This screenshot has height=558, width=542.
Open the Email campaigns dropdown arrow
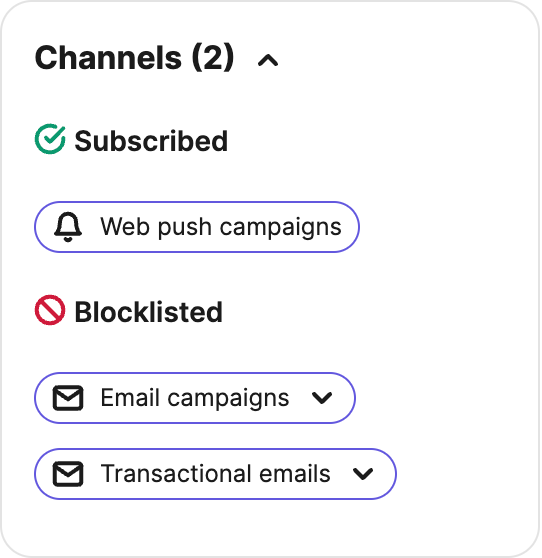[x=322, y=398]
